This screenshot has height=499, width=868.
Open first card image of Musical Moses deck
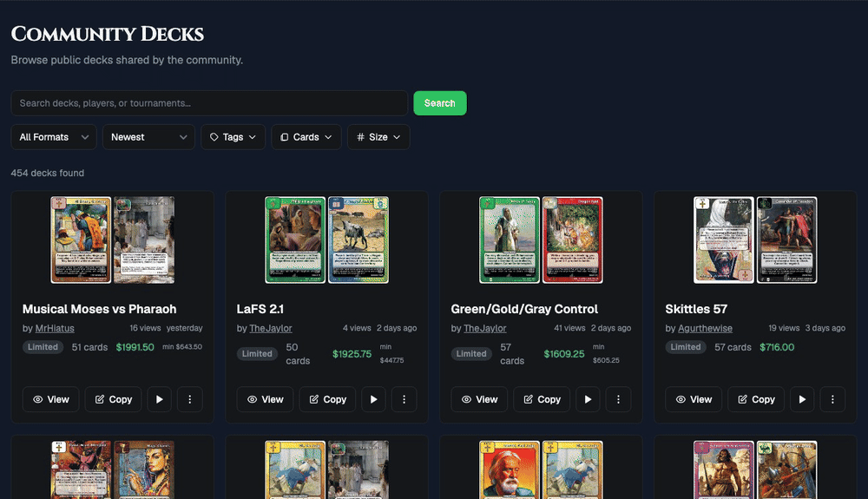coord(81,240)
